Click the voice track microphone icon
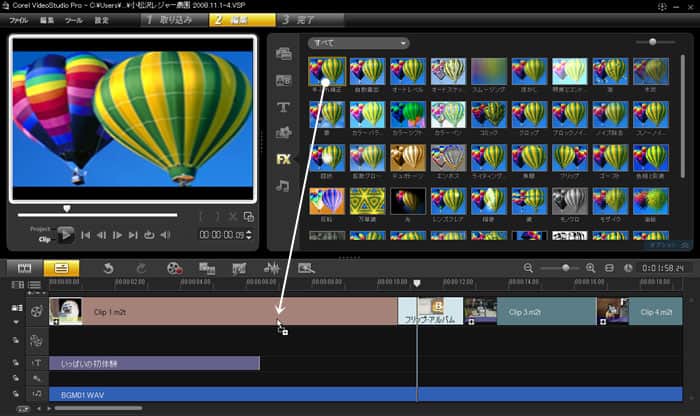The image size is (700, 416). (37, 379)
